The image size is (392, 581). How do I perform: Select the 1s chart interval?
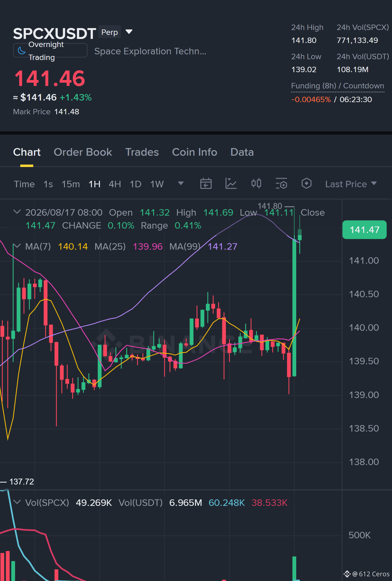click(48, 184)
